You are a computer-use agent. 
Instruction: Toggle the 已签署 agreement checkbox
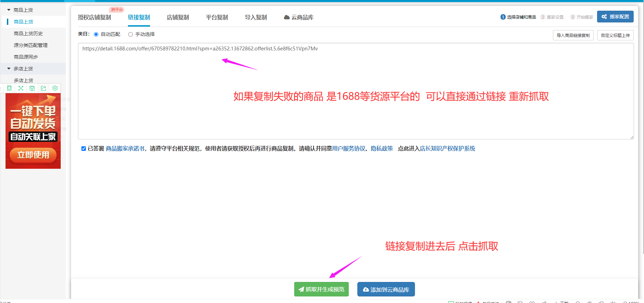[x=83, y=149]
